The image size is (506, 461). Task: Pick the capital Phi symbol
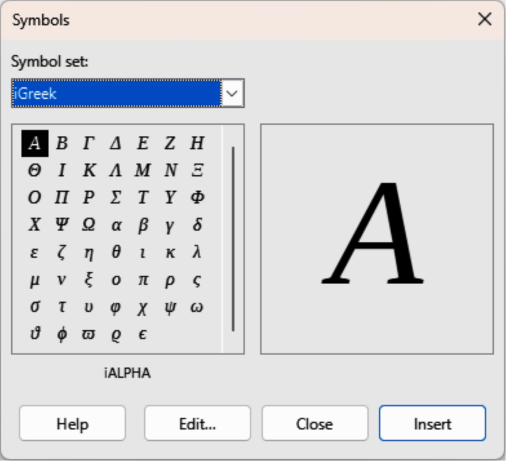pos(197,198)
